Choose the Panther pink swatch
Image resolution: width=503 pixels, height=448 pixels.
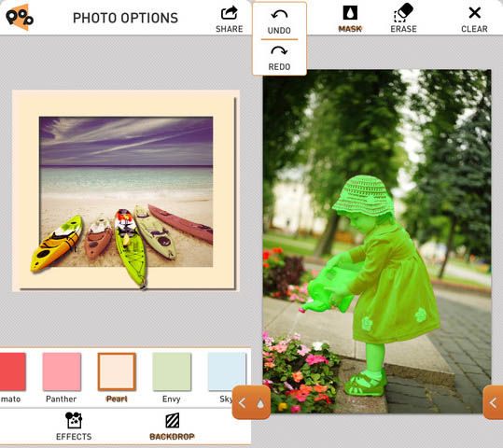click(x=62, y=371)
